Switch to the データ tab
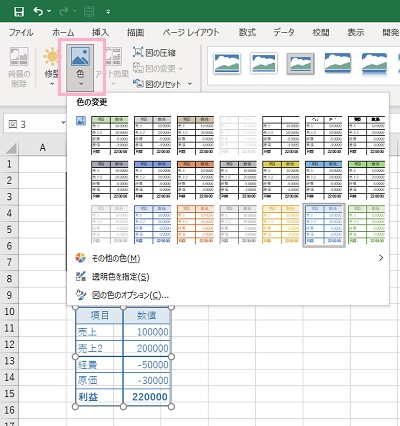Screen dimensions: 400x426 pyautogui.click(x=284, y=32)
